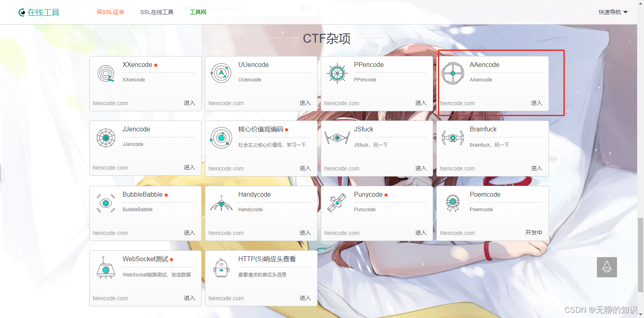
Task: Click 进入 on the JJencode card
Action: click(189, 167)
